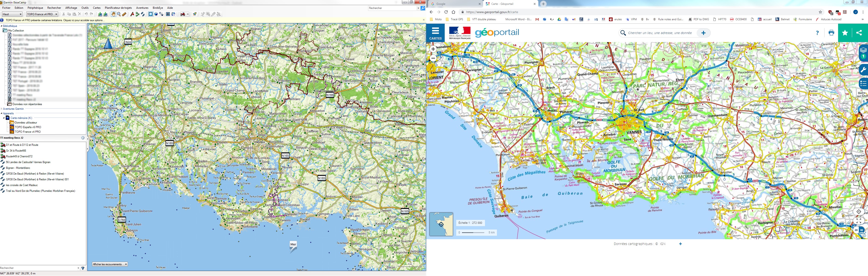The image size is (868, 276).
Task: Open the Cartes menu
Action: (96, 8)
